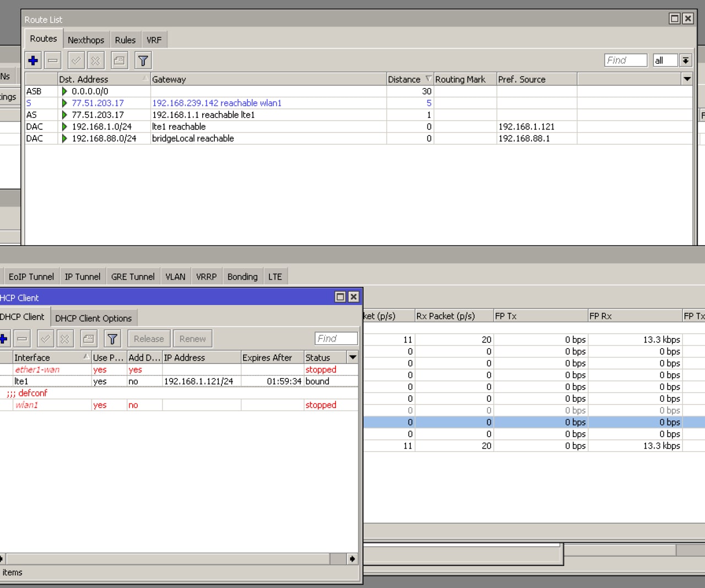Sort routes by Distance column header
Image resolution: width=705 pixels, height=588 pixels.
[x=410, y=79]
